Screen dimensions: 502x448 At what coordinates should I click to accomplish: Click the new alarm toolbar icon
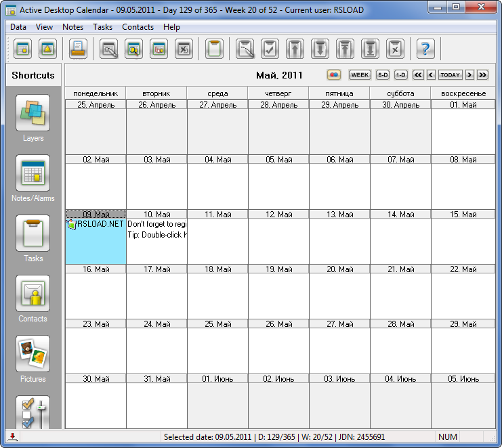47,49
